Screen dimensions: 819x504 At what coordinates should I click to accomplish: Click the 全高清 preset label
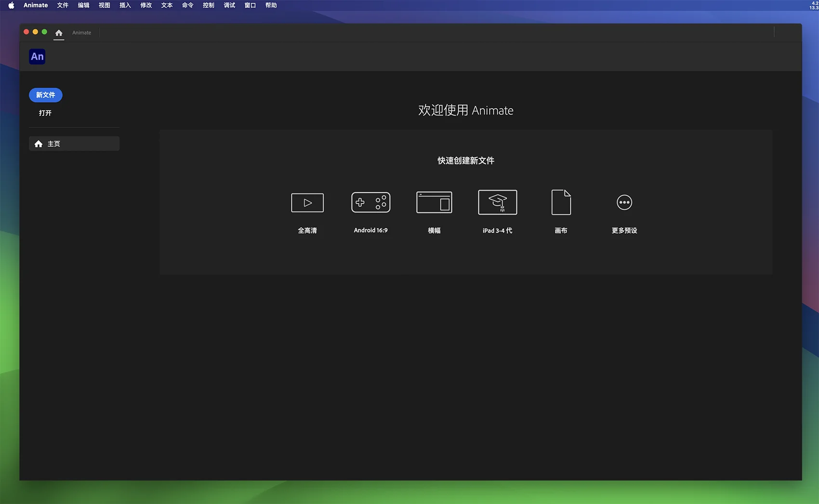[307, 230]
